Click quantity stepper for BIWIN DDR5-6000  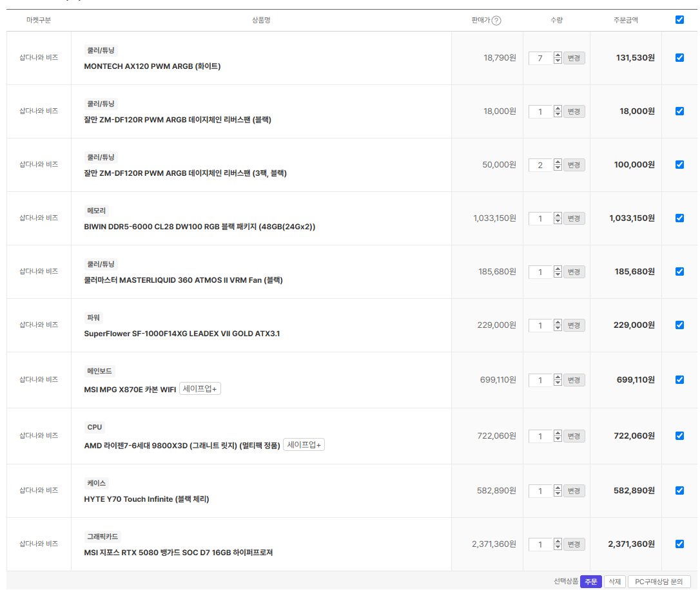[558, 218]
